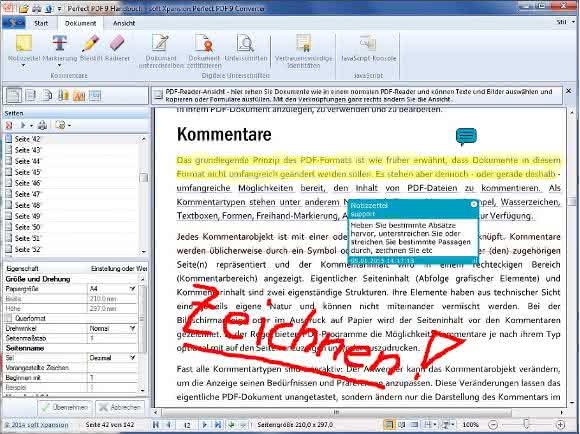The height and width of the screenshot is (434, 580).
Task: Click the Übernehmen button
Action: [65, 407]
